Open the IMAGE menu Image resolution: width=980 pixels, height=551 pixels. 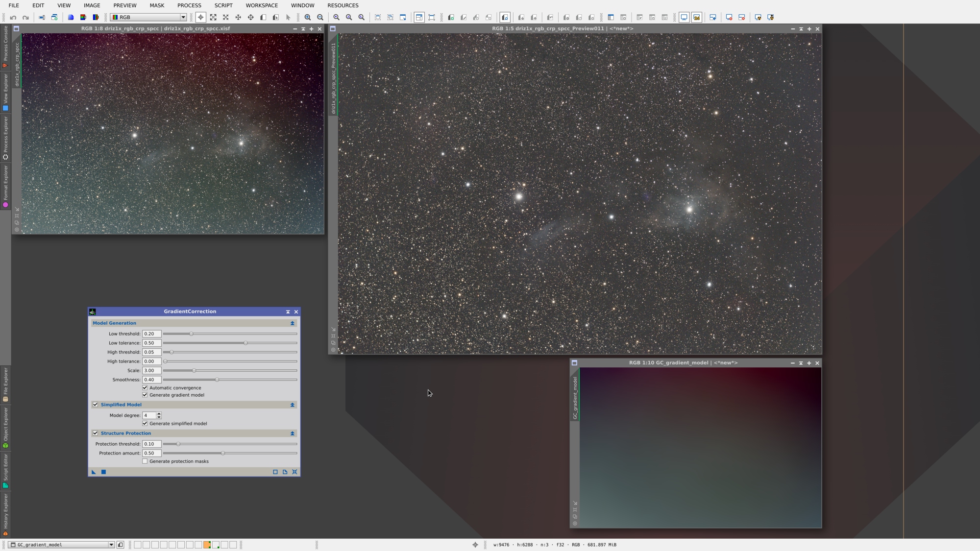pos(92,5)
